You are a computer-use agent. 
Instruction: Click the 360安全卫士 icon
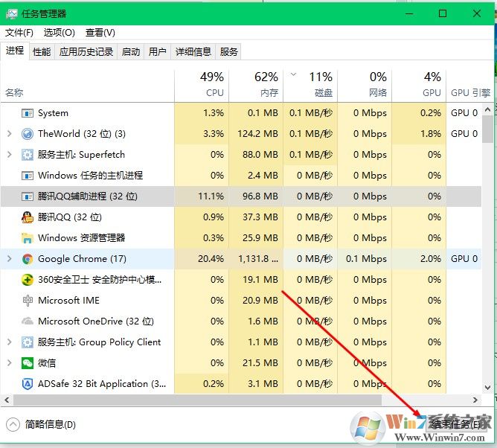[28, 280]
